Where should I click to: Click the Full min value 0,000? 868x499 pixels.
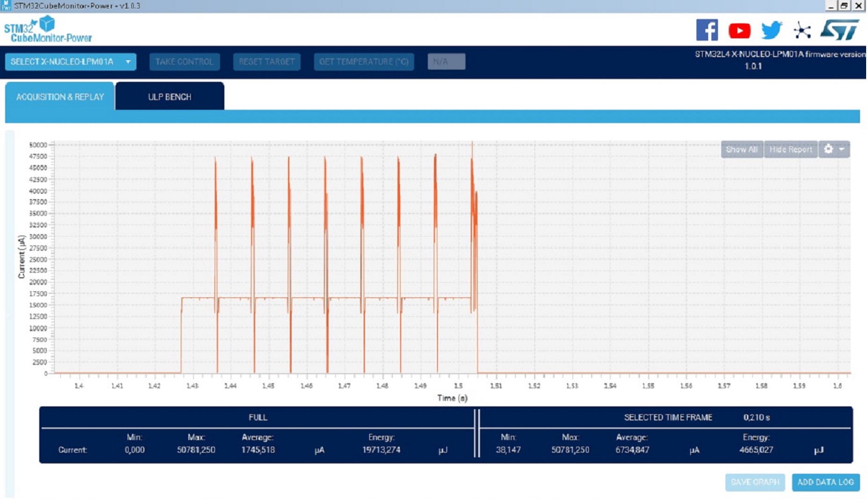[x=134, y=450]
